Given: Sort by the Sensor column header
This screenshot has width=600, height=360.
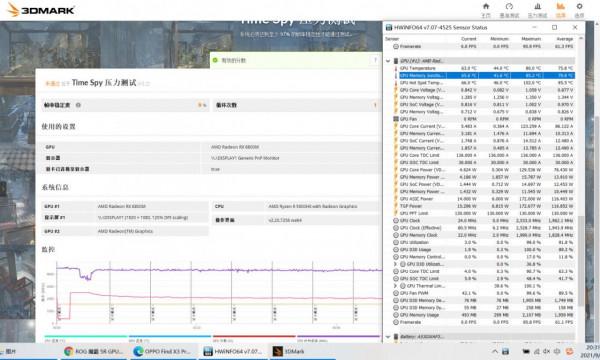Looking at the screenshot, I should coord(392,39).
